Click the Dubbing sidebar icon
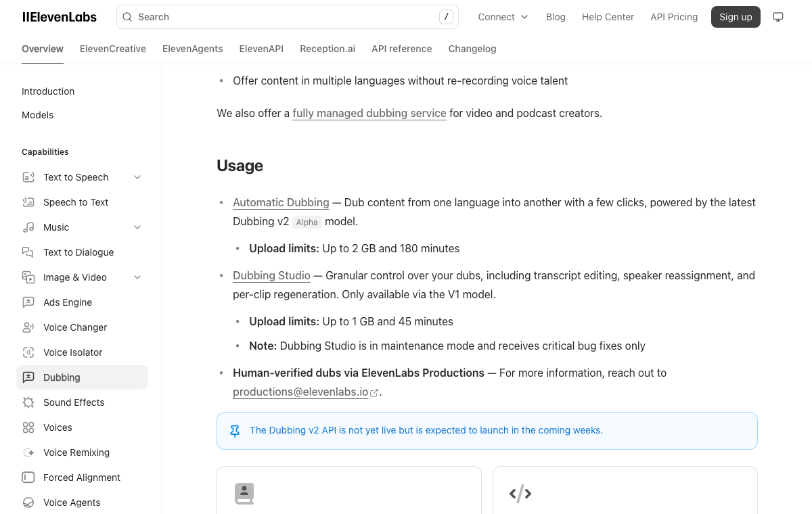The width and height of the screenshot is (812, 514). [x=28, y=377]
